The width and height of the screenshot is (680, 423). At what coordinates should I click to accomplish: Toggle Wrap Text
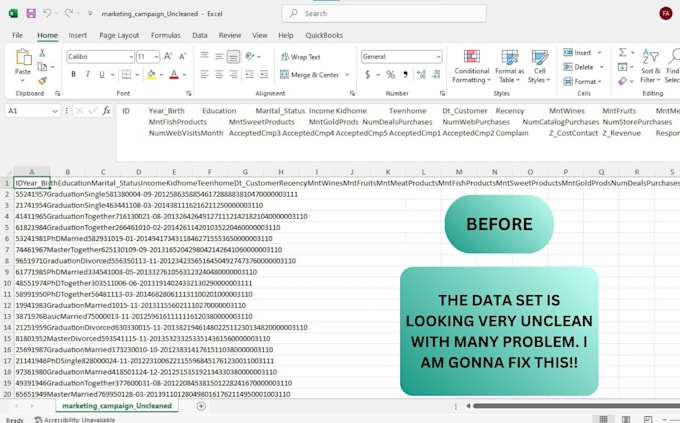[x=301, y=57]
